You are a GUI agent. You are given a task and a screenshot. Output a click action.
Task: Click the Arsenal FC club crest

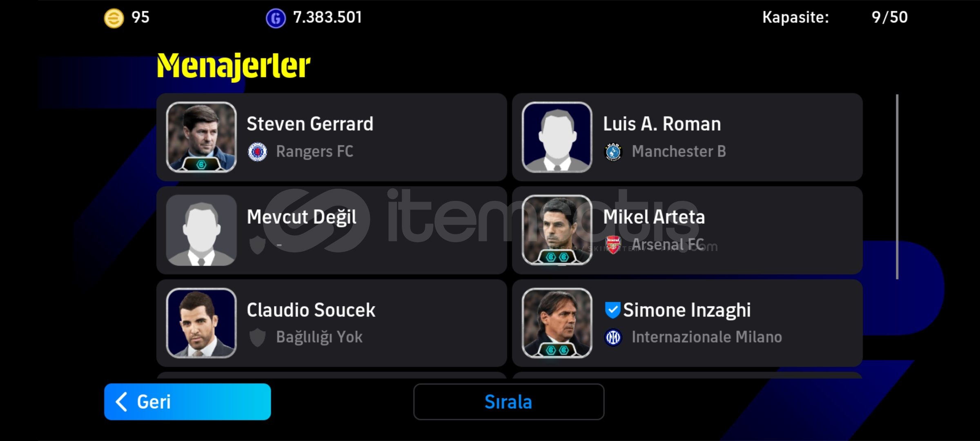click(613, 245)
